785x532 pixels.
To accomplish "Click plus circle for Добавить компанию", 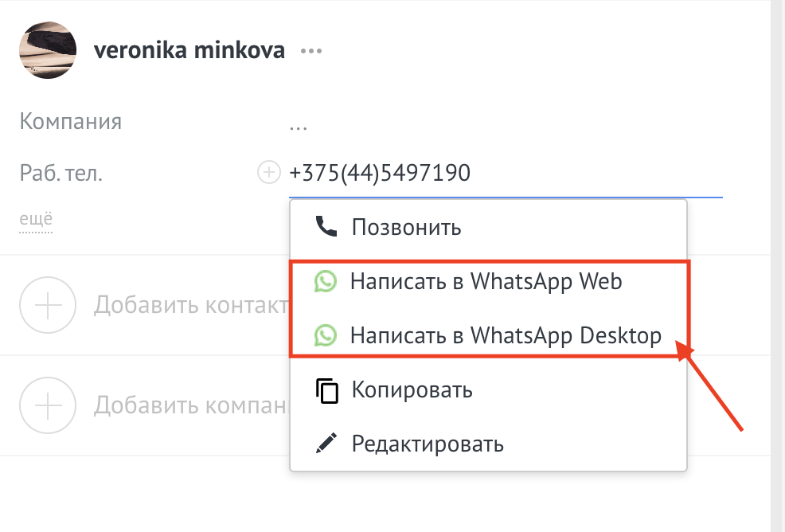I will click(x=48, y=405).
